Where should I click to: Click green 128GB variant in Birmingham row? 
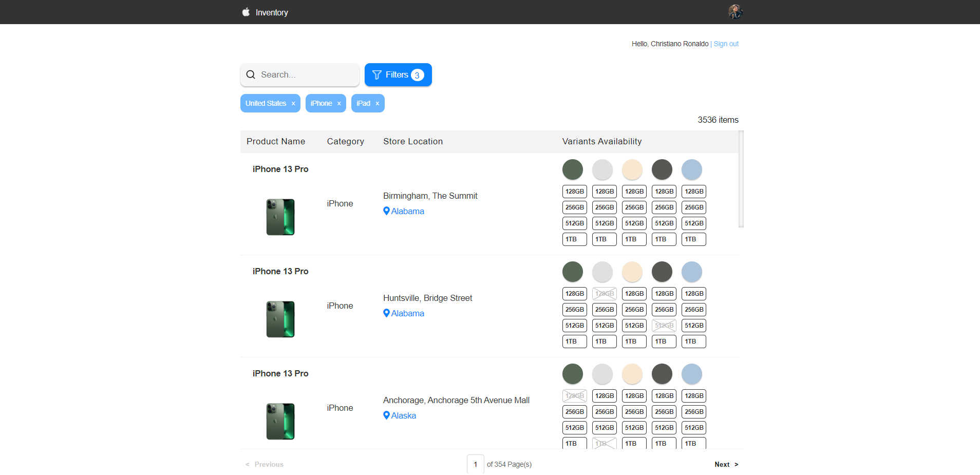tap(575, 192)
